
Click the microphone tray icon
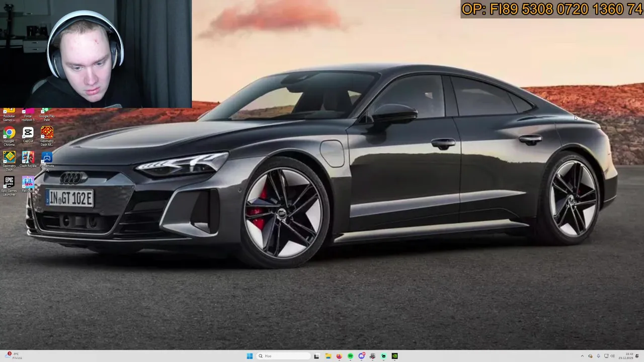(598, 356)
